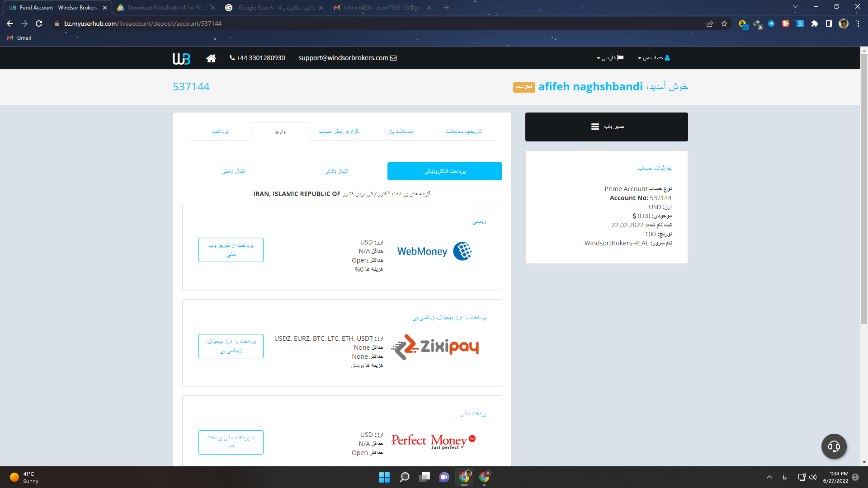This screenshot has height=488, width=868.
Task: Open Windows taskbar search
Action: click(405, 477)
